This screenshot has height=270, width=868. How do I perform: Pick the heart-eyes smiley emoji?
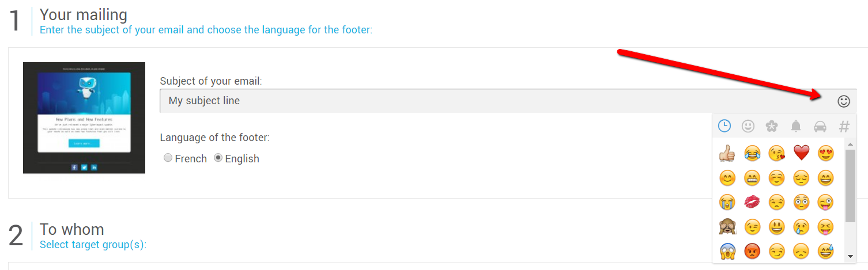(x=825, y=153)
